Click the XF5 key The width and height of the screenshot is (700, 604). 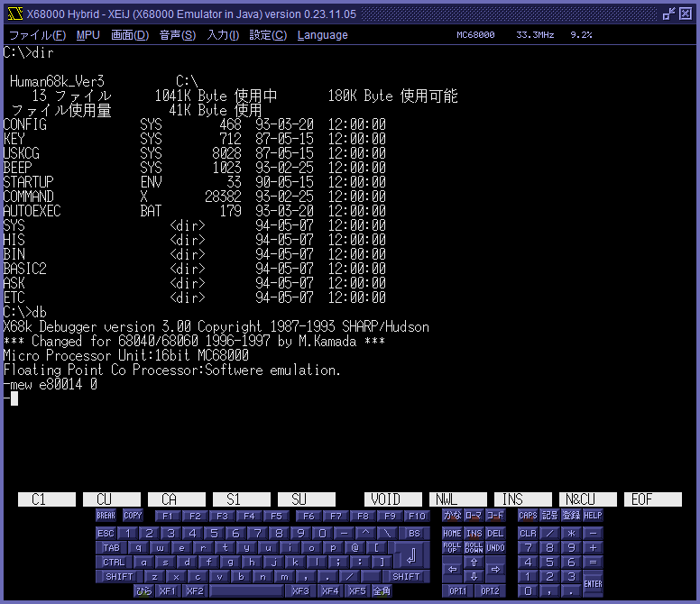(x=357, y=591)
